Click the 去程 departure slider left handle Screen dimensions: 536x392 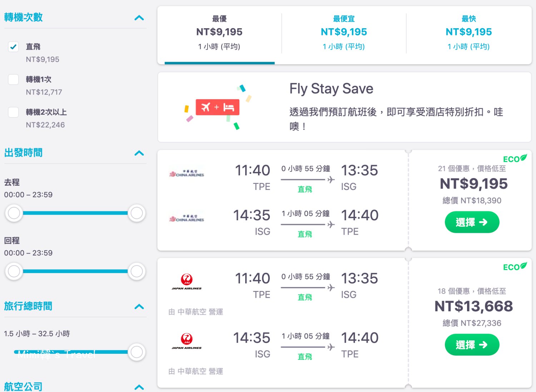(14, 213)
